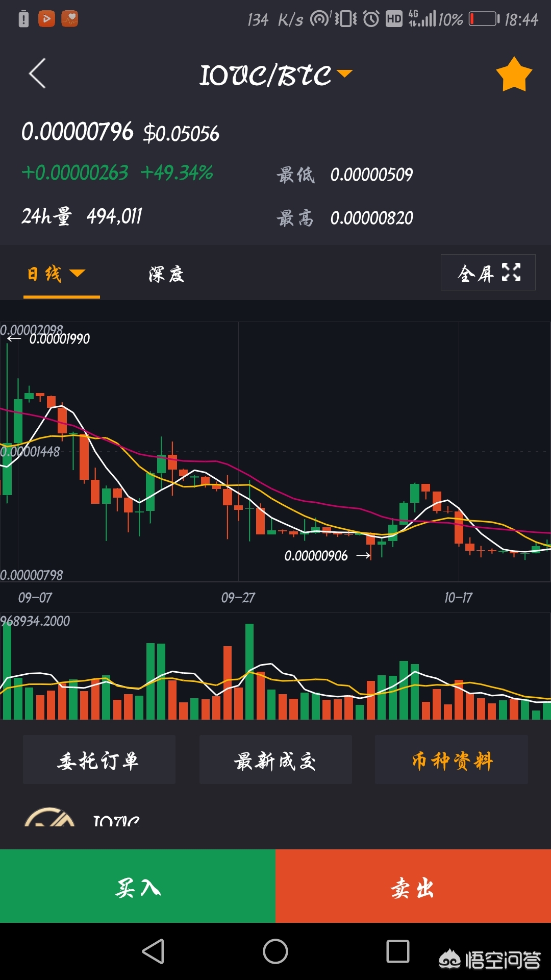The width and height of the screenshot is (551, 980).
Task: Tap the IOUC coin logo icon
Action: [x=50, y=818]
